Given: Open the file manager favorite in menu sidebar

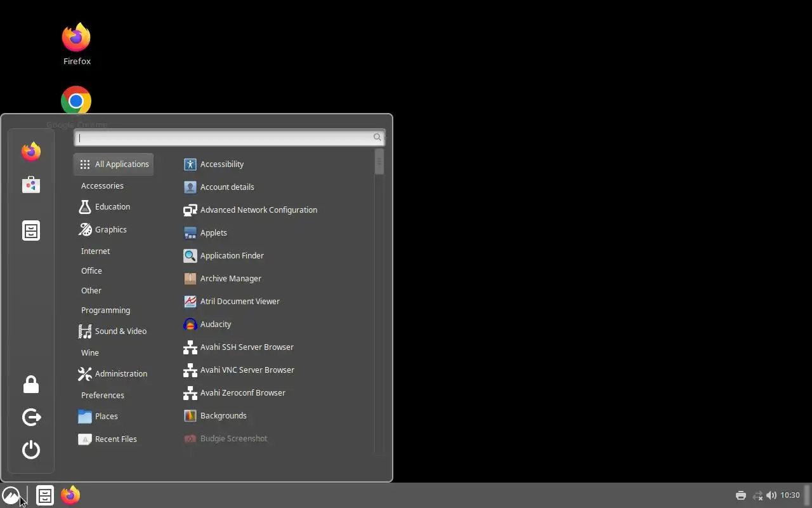Looking at the screenshot, I should tap(31, 231).
